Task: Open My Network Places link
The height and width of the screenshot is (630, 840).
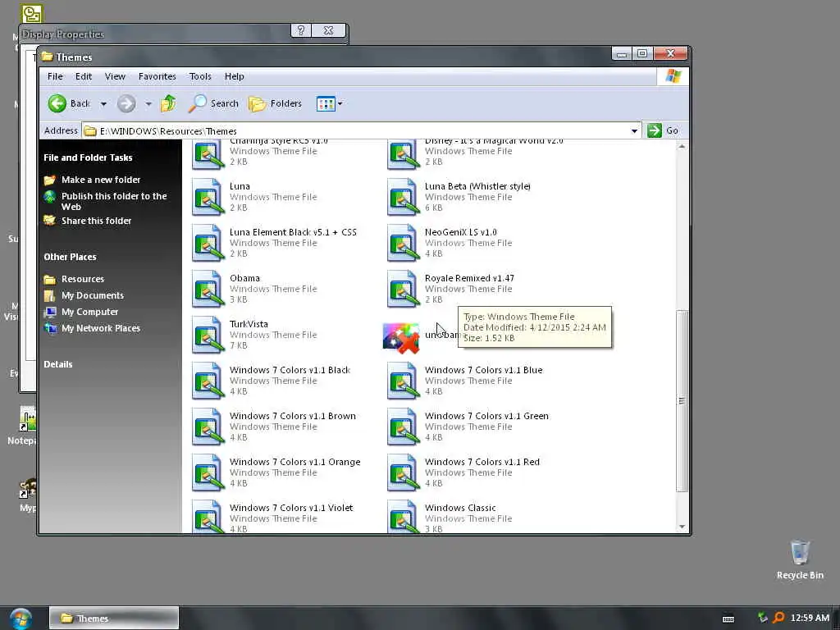Action: point(101,328)
